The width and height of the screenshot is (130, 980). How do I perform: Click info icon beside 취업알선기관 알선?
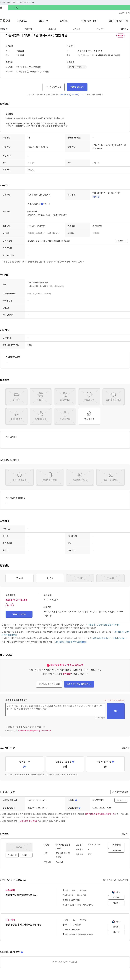pos(73,762)
